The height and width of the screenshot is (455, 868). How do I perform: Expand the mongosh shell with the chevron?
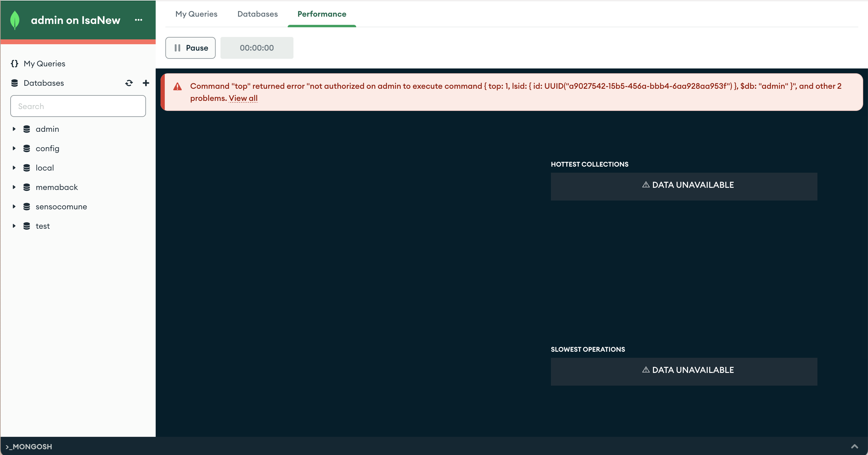(854, 446)
